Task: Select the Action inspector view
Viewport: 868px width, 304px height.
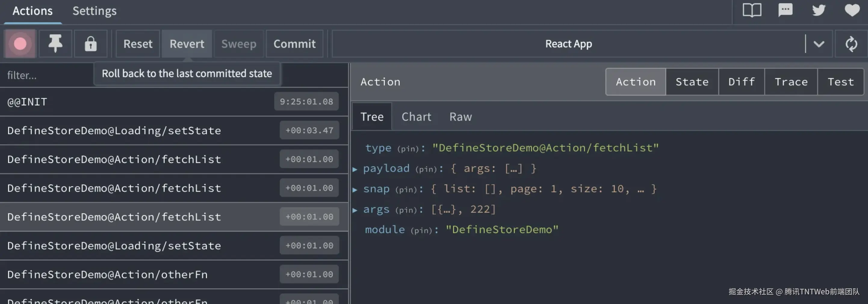Action: [x=636, y=82]
